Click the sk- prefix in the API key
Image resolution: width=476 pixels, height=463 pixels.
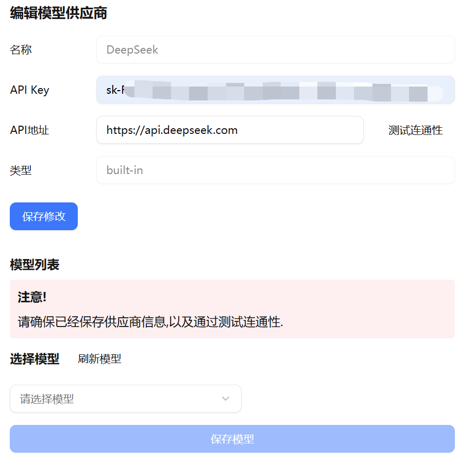click(113, 90)
